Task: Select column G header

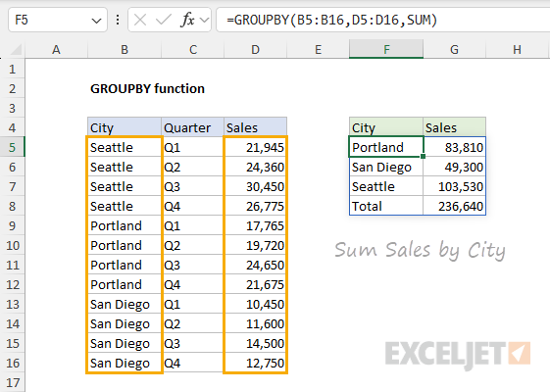Action: [454, 49]
